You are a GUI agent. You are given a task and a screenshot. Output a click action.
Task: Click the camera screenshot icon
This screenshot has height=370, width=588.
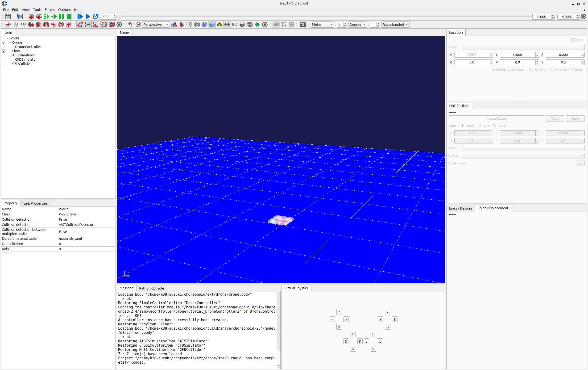[x=303, y=25]
